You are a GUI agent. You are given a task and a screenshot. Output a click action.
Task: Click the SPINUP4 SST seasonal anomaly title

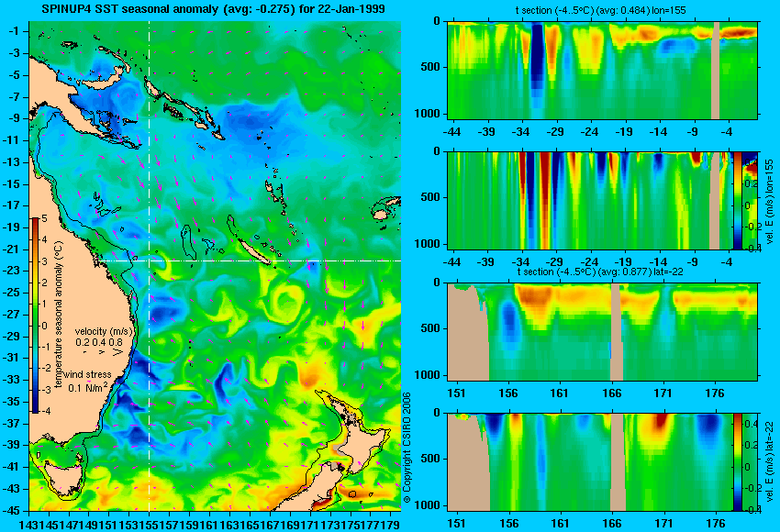[x=213, y=9]
